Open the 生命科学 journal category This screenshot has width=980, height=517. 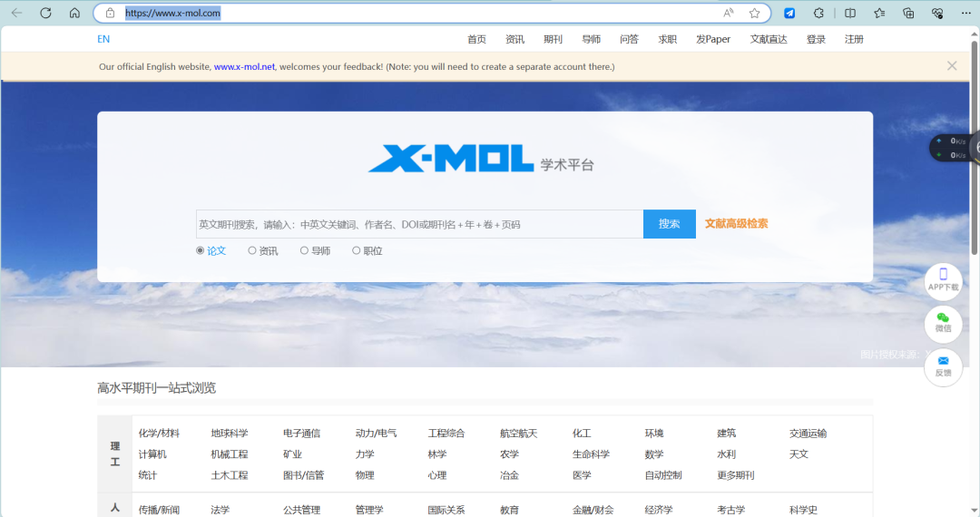coord(592,454)
